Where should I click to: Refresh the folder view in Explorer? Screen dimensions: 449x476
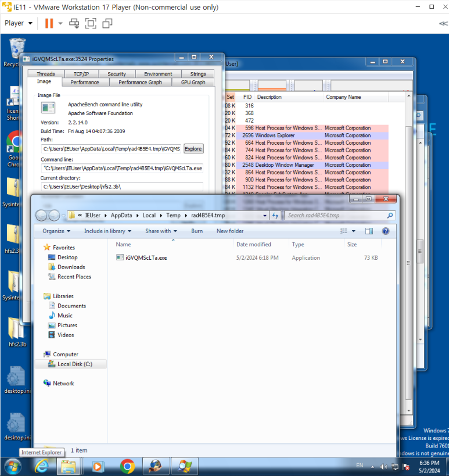[275, 215]
